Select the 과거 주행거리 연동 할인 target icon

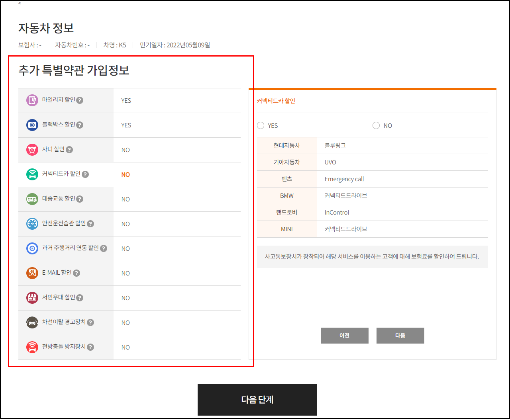pos(32,248)
